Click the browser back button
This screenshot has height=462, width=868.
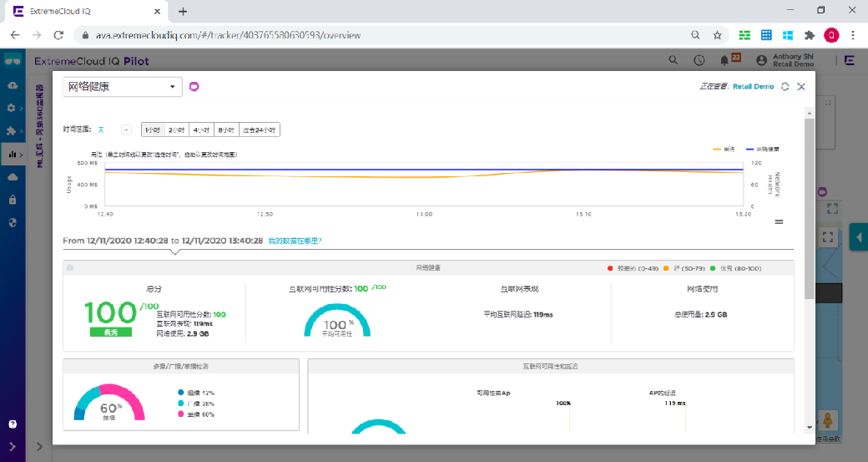15,35
